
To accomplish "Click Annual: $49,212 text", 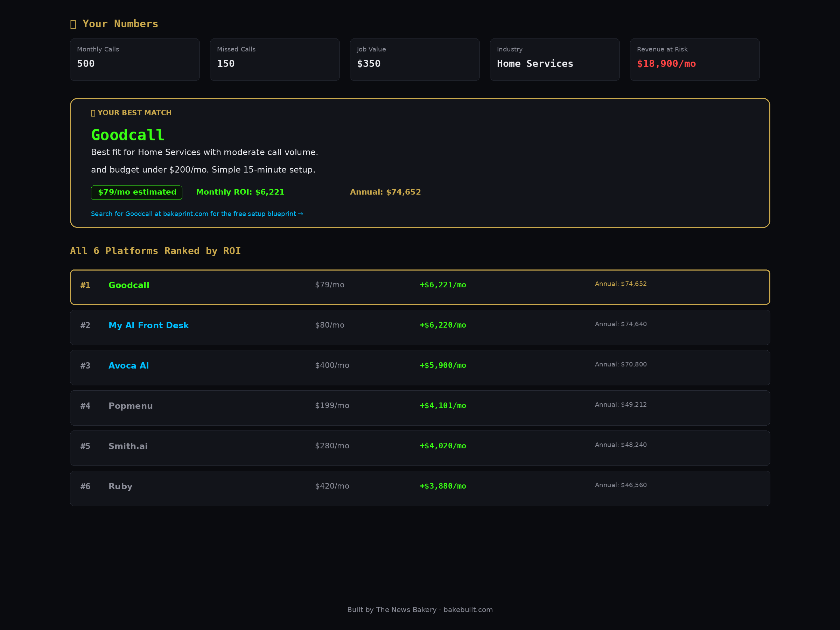I will (x=621, y=405).
